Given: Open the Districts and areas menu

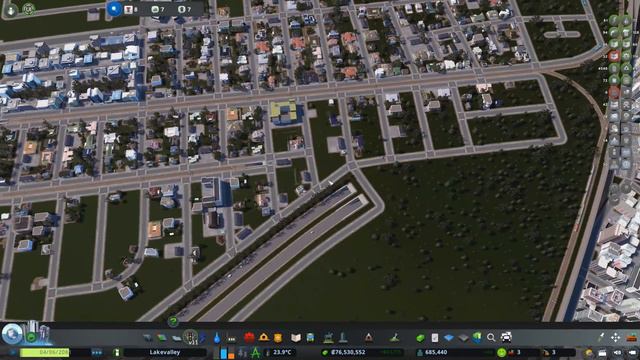Looking at the screenshot, I should click(176, 338).
